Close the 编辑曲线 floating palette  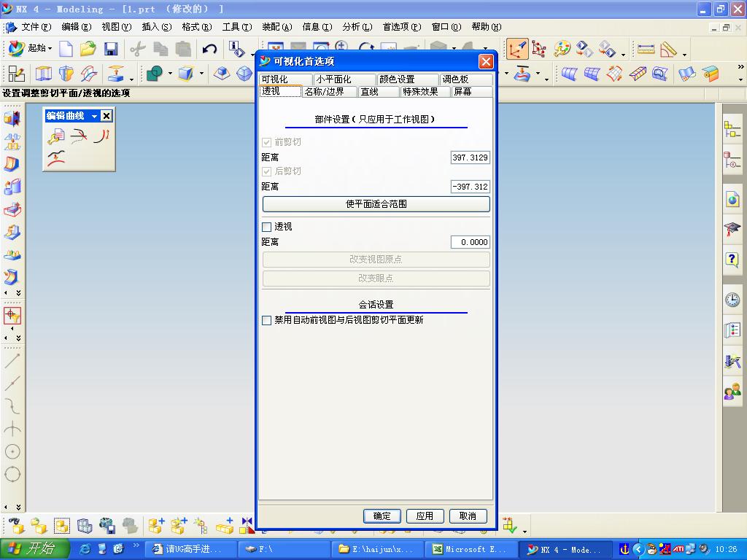click(x=107, y=116)
